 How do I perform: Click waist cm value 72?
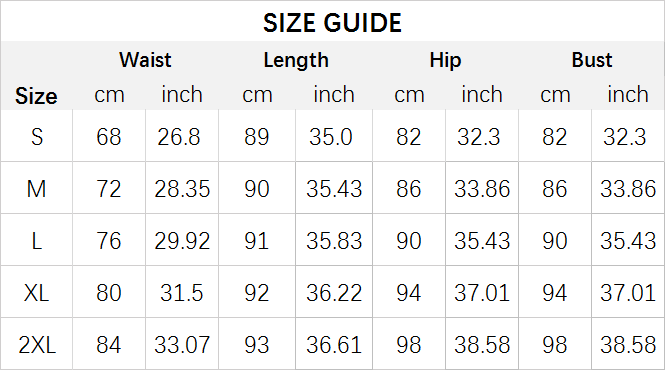(109, 189)
